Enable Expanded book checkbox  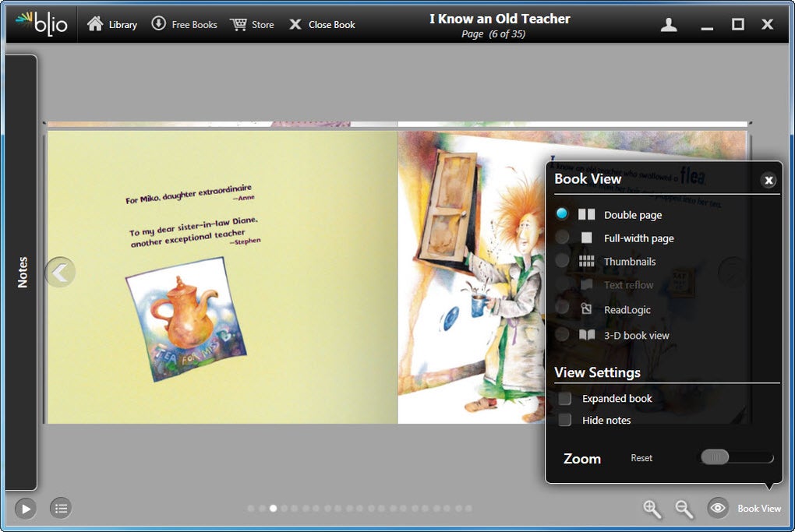pyautogui.click(x=565, y=399)
